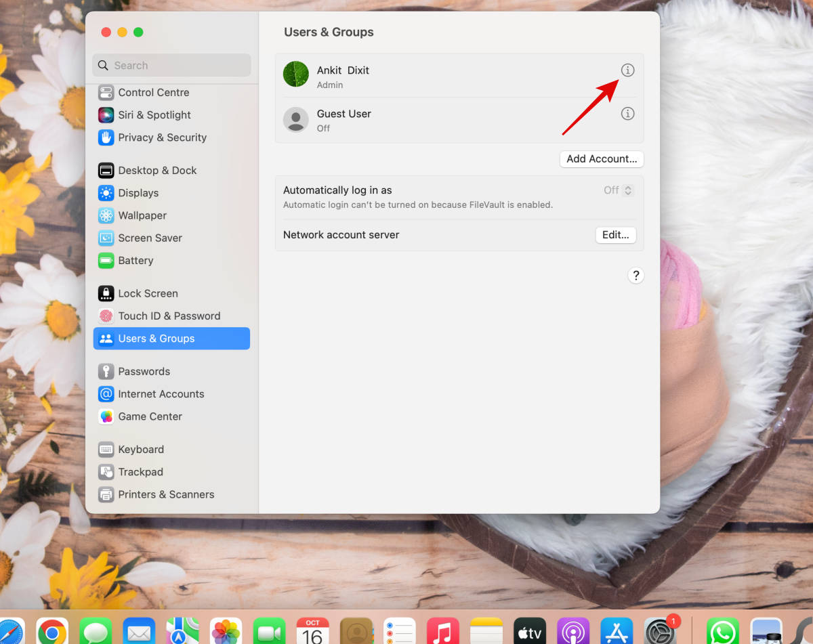Screen dimensions: 813x644
Task: Launch Google Chrome from the Dock
Action: [x=52, y=632]
